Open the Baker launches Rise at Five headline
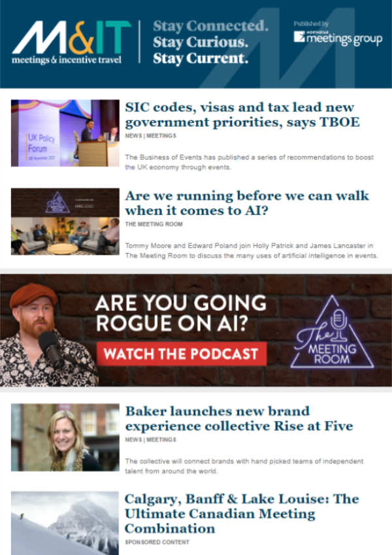 click(x=239, y=418)
